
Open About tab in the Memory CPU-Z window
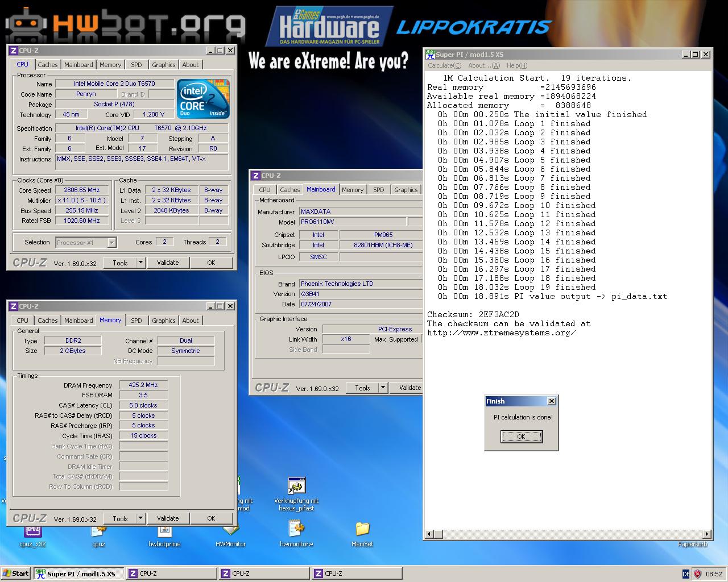[191, 321]
